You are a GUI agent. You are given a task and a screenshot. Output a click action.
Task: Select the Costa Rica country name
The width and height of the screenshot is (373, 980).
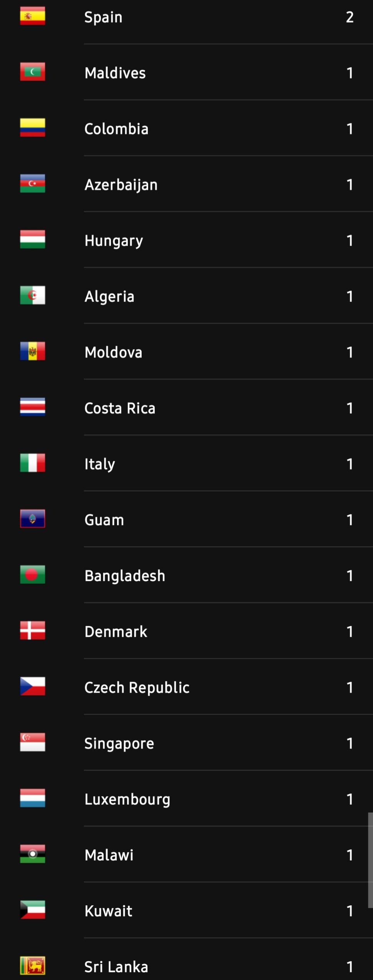coord(120,408)
